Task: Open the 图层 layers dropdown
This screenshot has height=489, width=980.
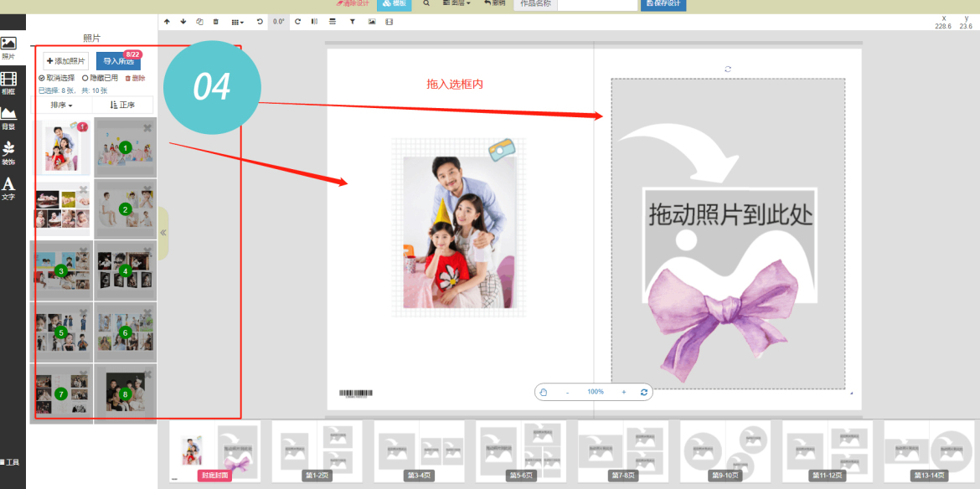Action: [x=456, y=3]
